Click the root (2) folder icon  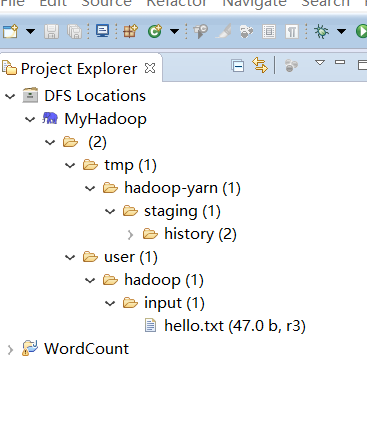(x=70, y=142)
